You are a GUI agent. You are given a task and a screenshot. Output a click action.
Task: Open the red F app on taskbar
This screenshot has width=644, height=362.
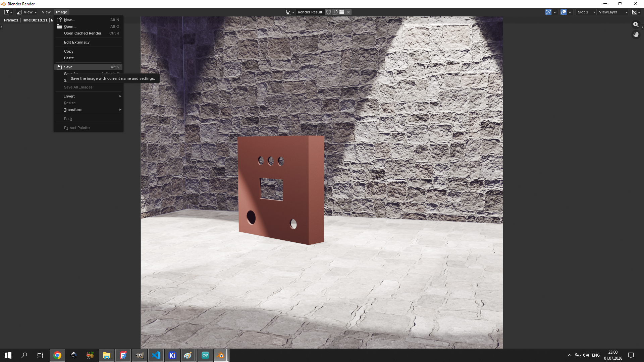point(123,355)
